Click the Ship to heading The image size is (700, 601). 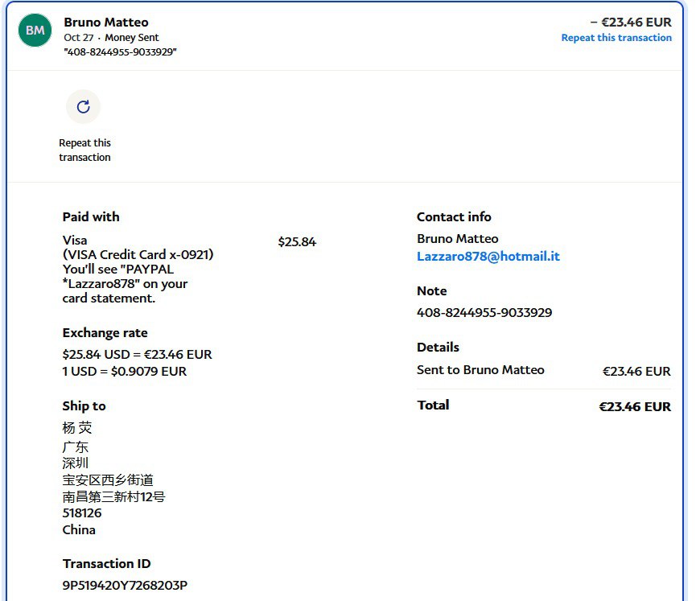[84, 406]
